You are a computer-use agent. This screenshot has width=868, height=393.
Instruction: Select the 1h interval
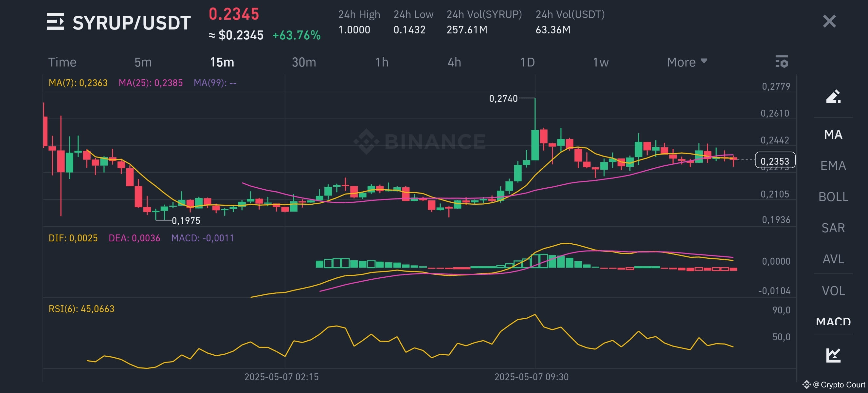[382, 62]
